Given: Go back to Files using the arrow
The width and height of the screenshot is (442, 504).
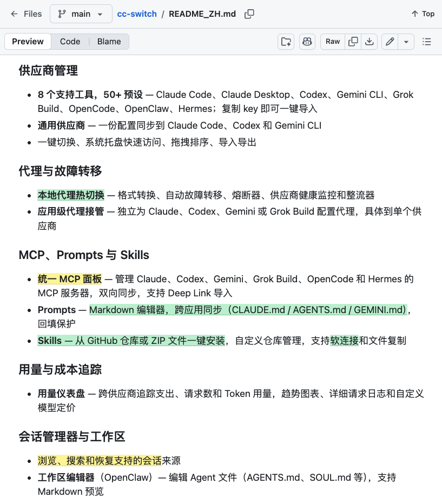Looking at the screenshot, I should point(14,14).
